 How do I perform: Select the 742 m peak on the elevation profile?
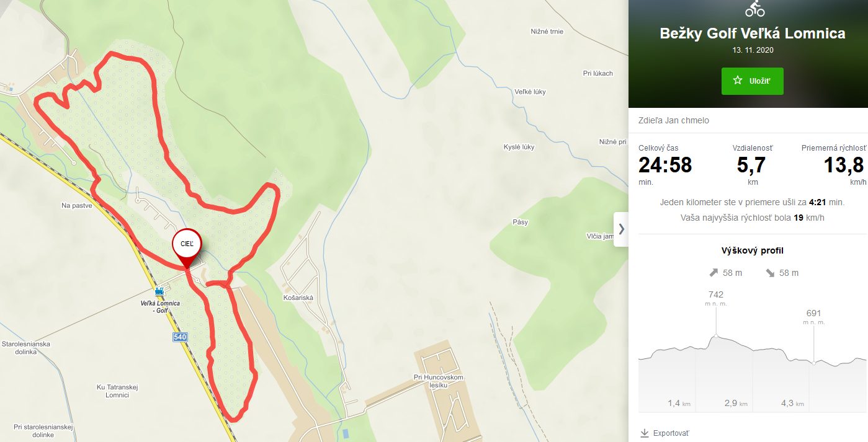(716, 335)
